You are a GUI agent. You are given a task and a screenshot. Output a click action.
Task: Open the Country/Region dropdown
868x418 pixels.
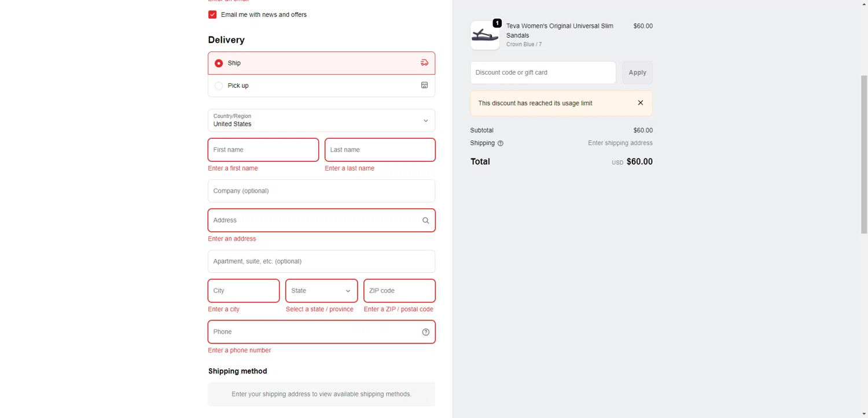(321, 120)
